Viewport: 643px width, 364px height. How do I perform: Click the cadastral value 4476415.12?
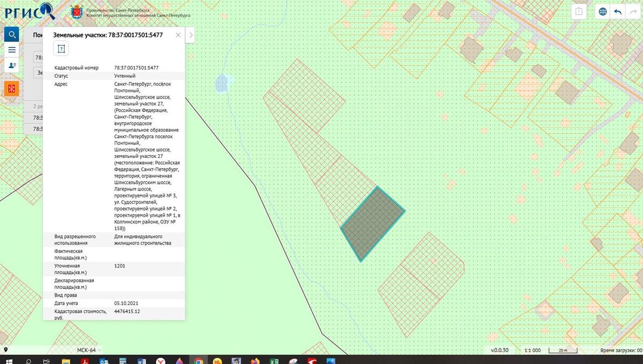click(127, 311)
